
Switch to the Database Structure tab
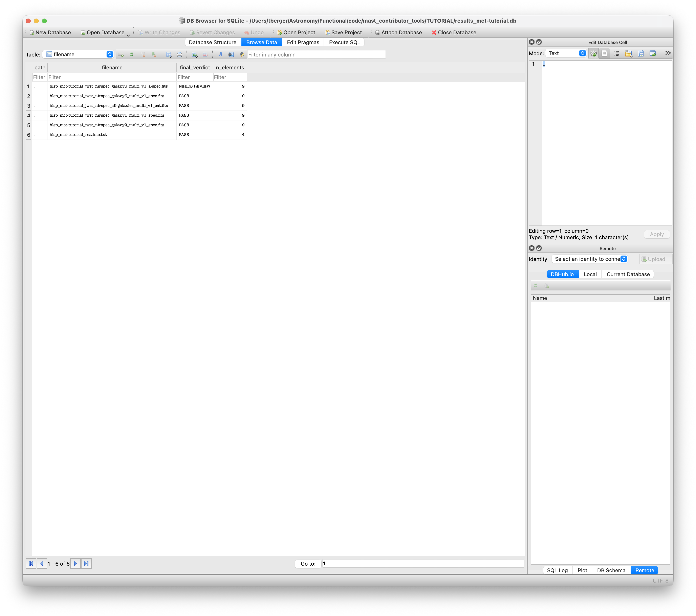click(x=213, y=42)
